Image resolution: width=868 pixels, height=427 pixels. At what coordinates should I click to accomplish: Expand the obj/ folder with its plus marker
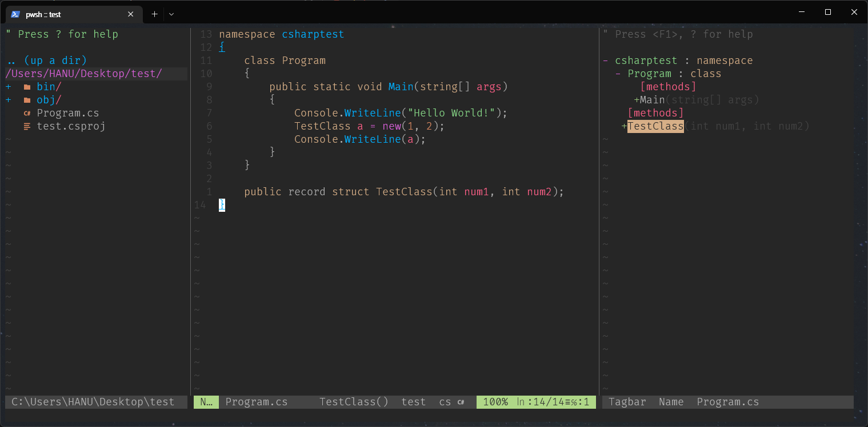coord(9,100)
